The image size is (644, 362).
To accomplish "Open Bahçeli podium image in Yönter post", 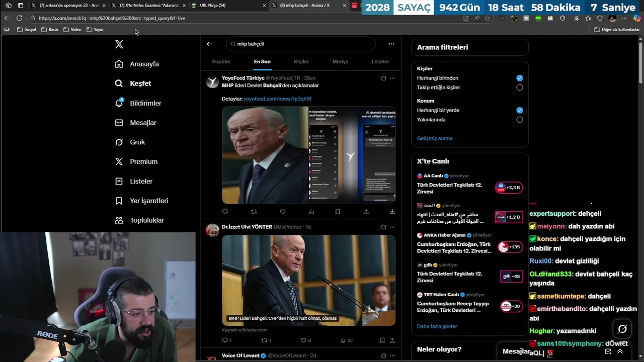I will click(x=308, y=280).
